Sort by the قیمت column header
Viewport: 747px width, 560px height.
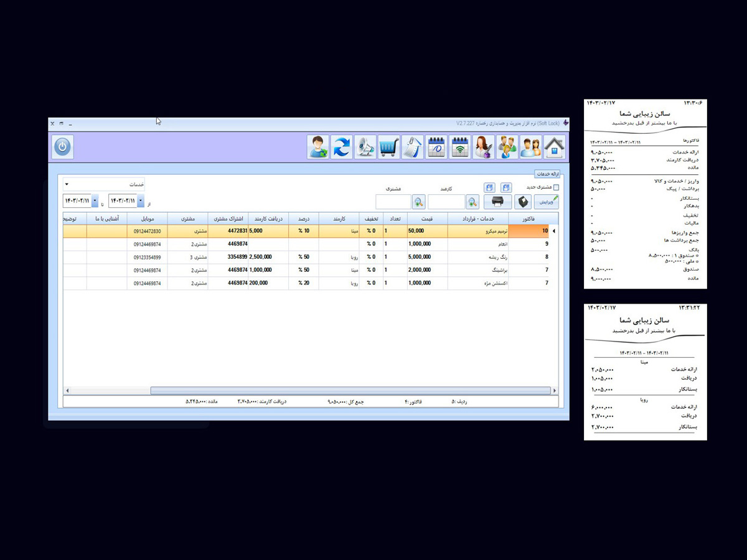[x=428, y=218]
